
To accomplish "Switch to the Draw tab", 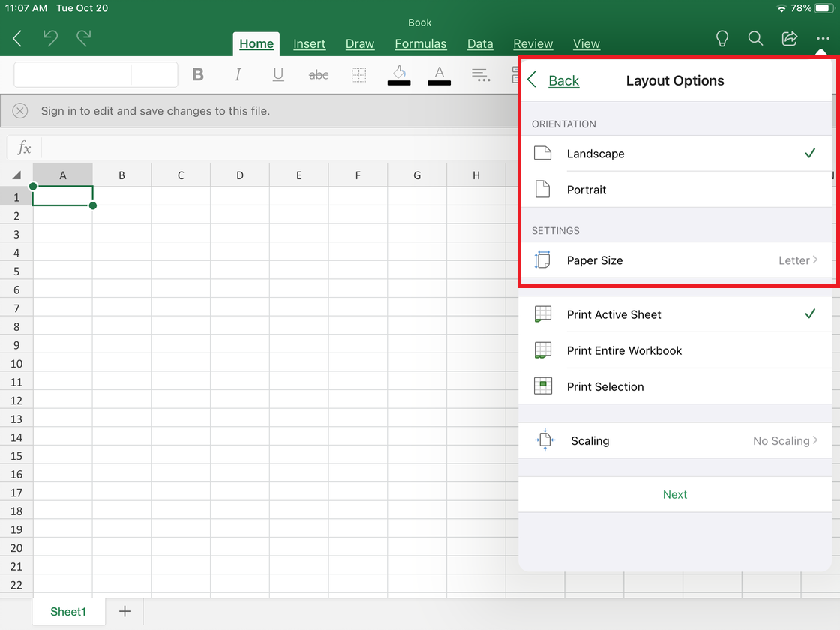I will [x=359, y=44].
